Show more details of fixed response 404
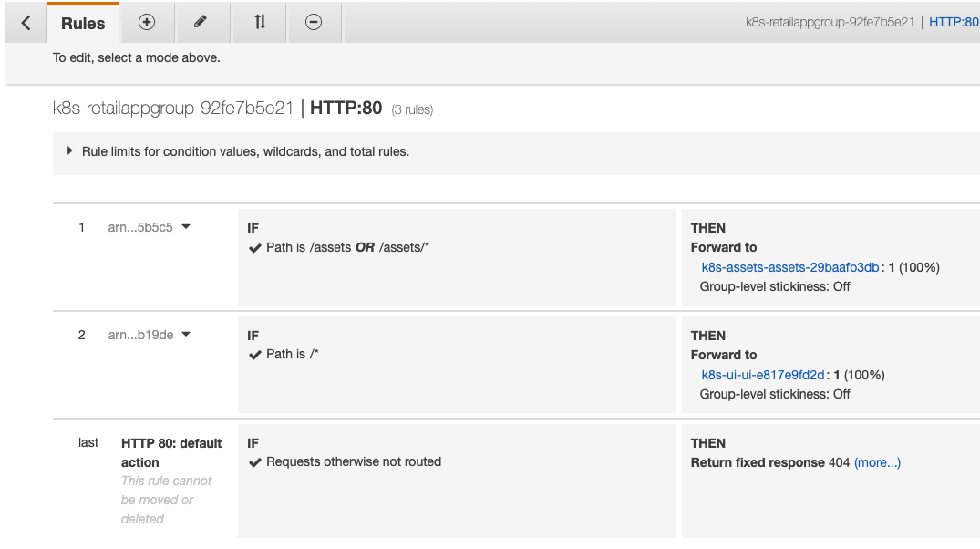The width and height of the screenshot is (980, 549). [878, 462]
